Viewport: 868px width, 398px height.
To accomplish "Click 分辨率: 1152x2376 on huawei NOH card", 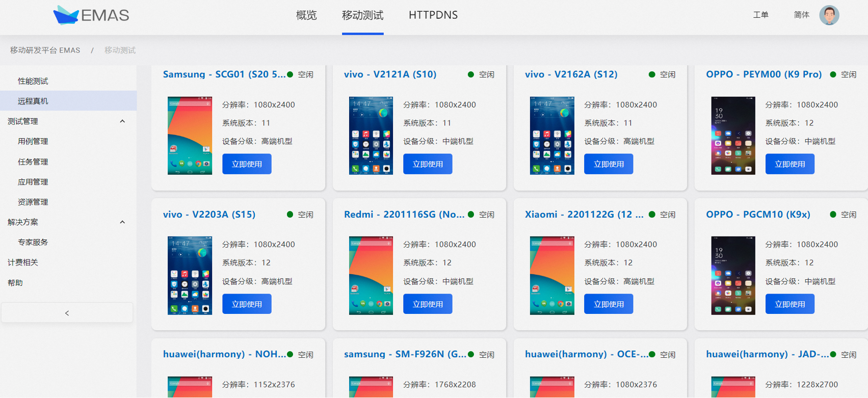I will [x=258, y=385].
